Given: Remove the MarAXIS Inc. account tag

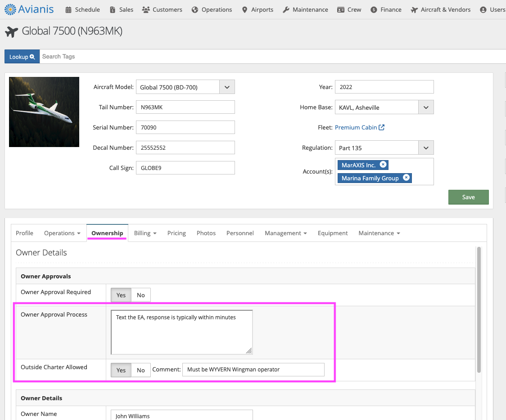Looking at the screenshot, I should [x=383, y=165].
